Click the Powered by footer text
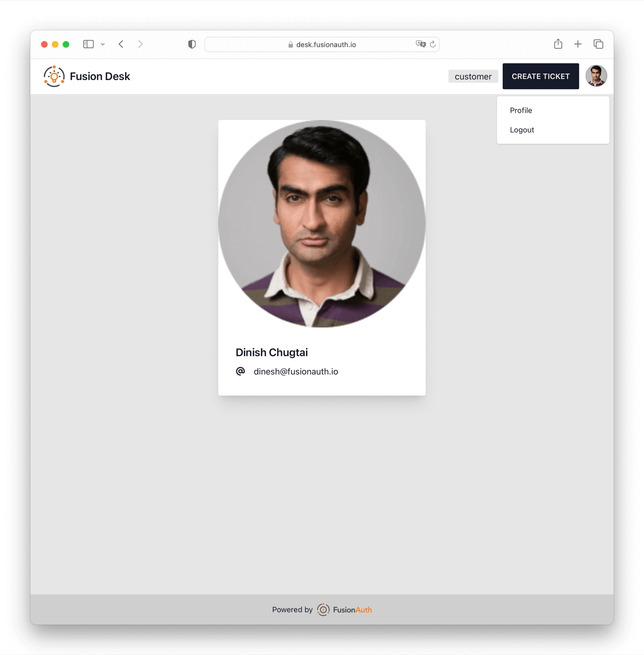This screenshot has width=644, height=655. click(292, 610)
